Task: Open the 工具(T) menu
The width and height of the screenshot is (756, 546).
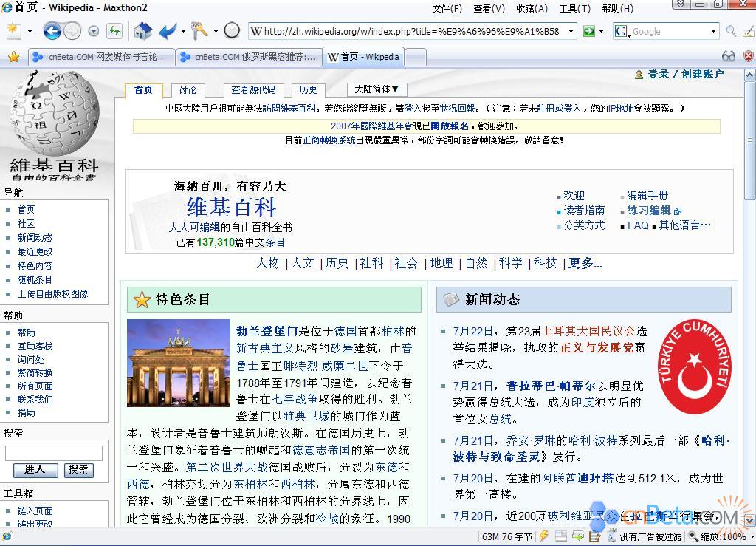Action: tap(574, 8)
